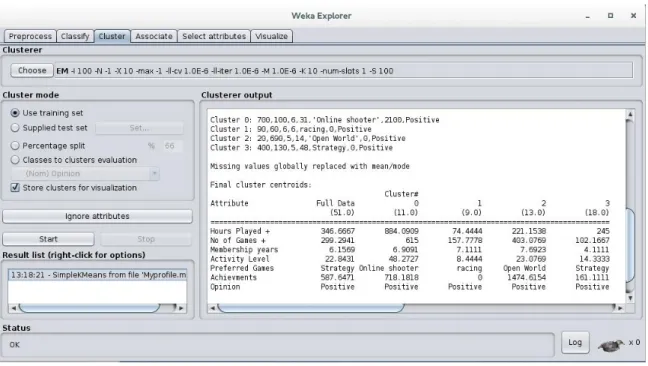The width and height of the screenshot is (648, 366).
Task: Click result list right scroll arrow
Action: point(181,308)
